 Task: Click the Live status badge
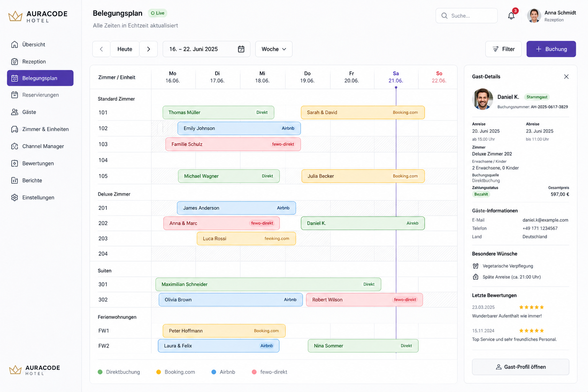coord(158,13)
